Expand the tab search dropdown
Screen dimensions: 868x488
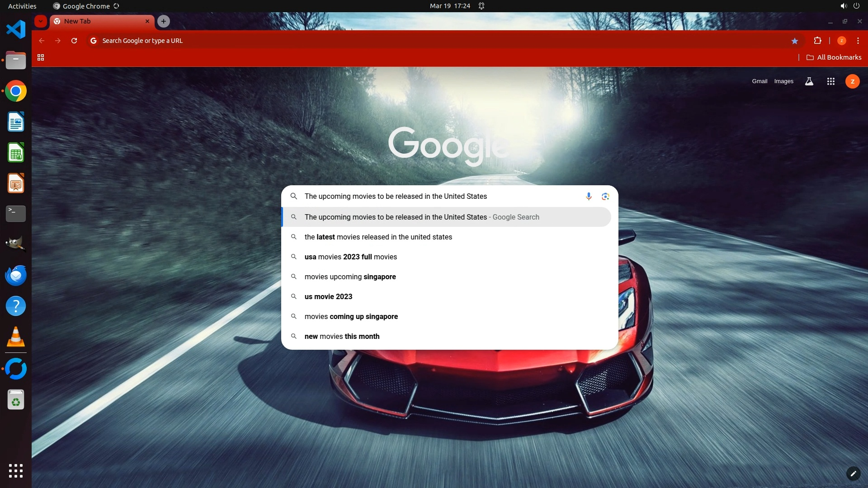41,21
